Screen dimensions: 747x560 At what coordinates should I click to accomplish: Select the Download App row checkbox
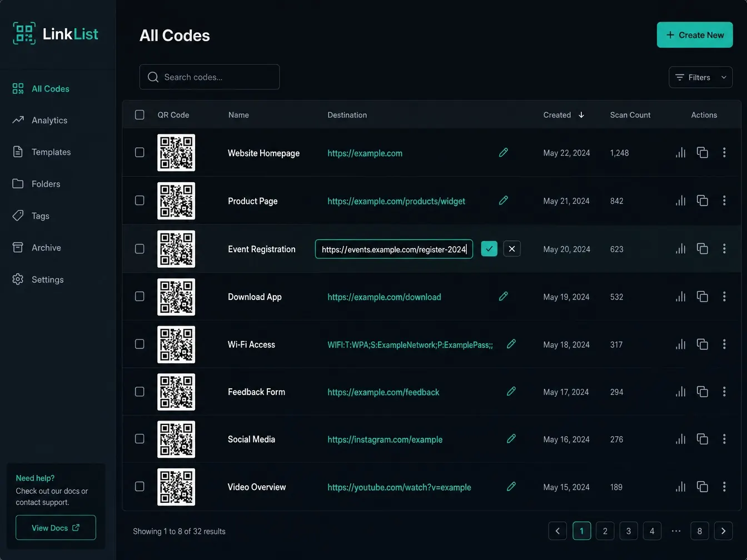(x=140, y=296)
